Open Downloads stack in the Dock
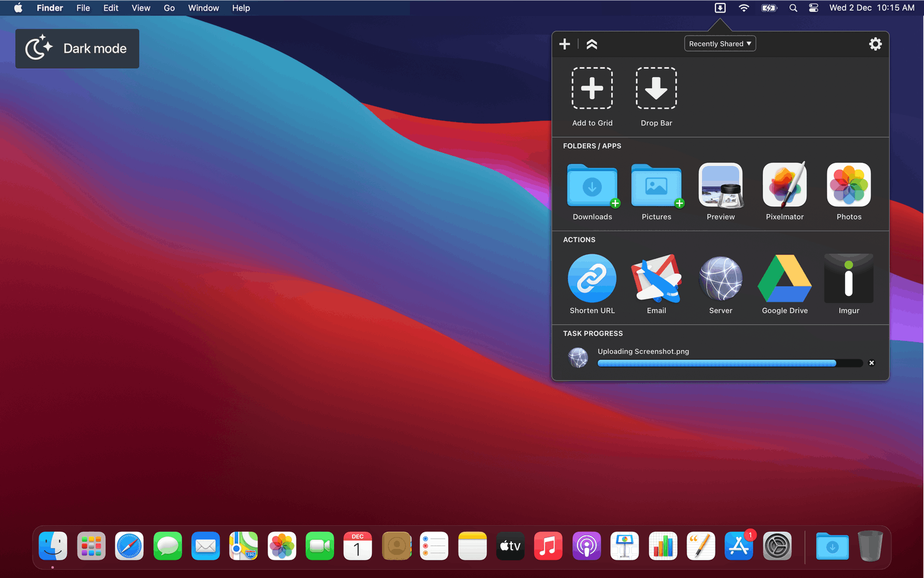Viewport: 924px width, 578px height. point(832,546)
